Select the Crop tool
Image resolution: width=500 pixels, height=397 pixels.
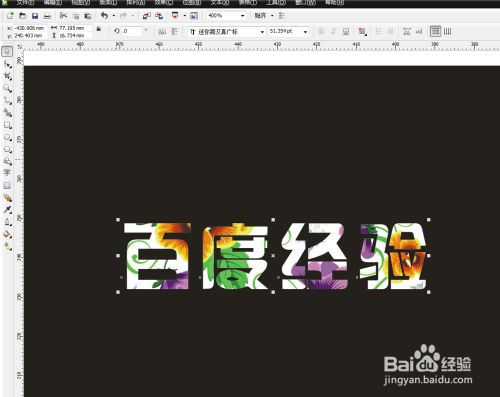7,76
